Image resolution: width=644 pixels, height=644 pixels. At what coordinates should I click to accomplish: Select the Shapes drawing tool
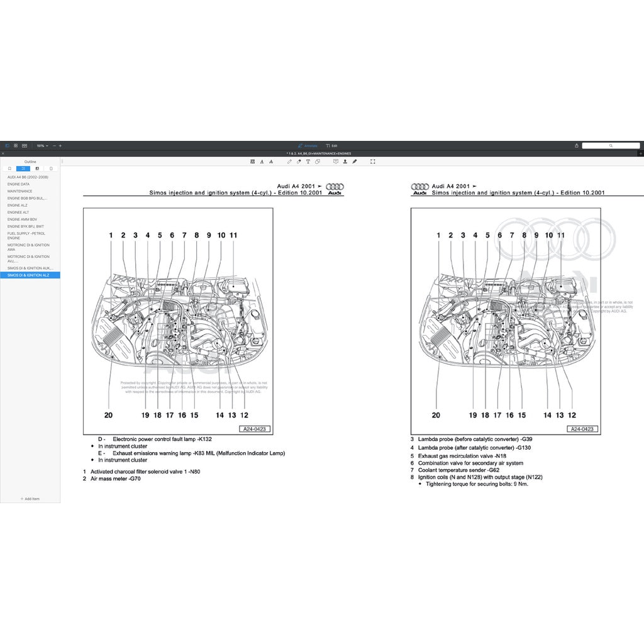point(317,162)
